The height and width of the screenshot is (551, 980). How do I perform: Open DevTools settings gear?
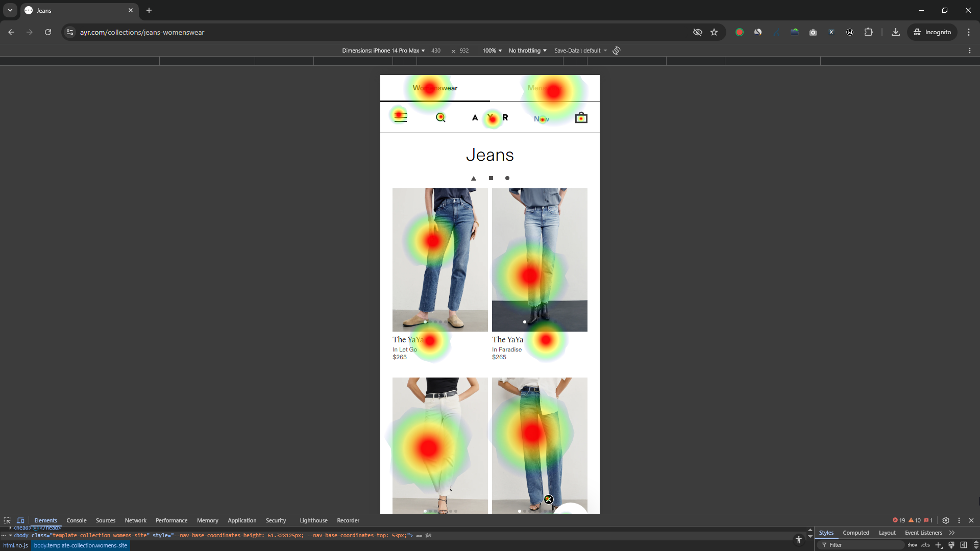(945, 520)
